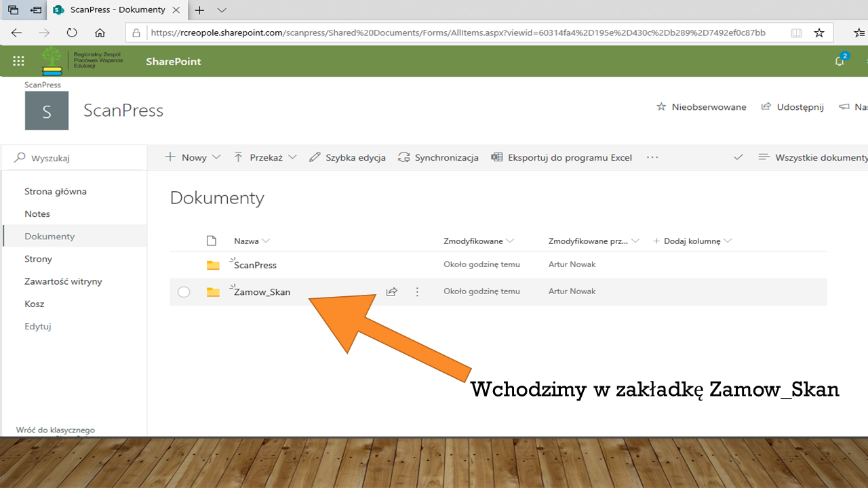Open the SharePoint app launcher waffle
The height and width of the screenshot is (488, 868).
[18, 61]
